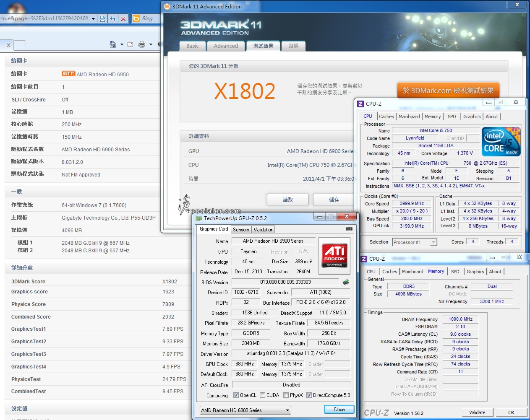Click the orange Bing search provider icon
Screen dimensions: 530x420
pos(136,18)
